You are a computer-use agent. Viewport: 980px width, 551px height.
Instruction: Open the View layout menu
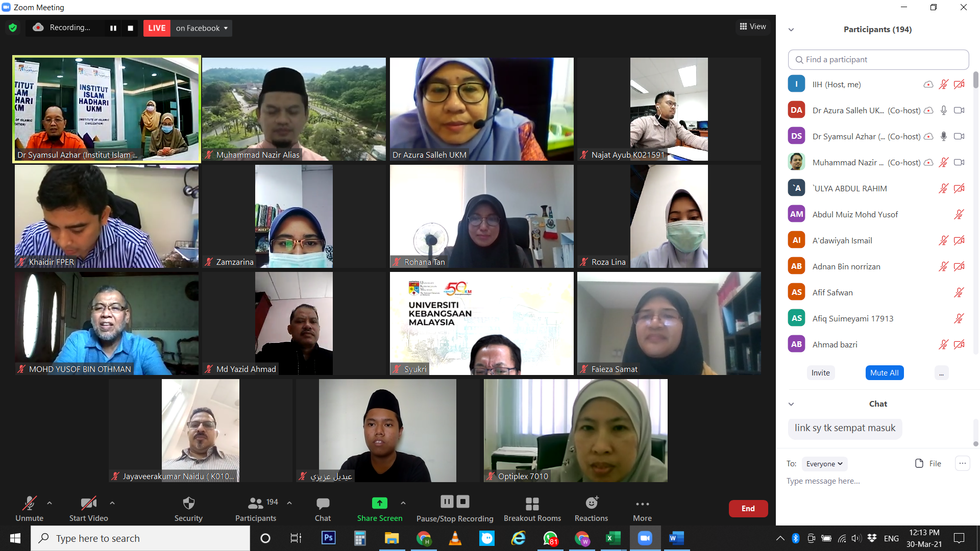[753, 27]
